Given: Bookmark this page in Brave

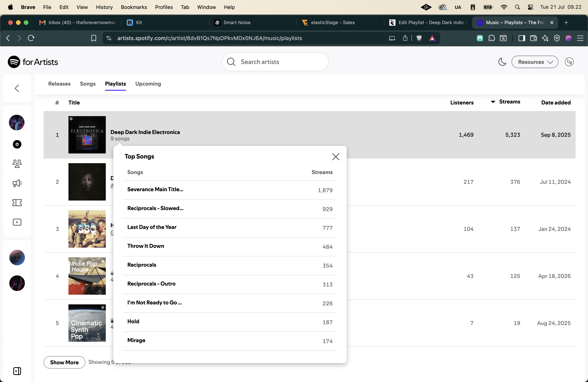Looking at the screenshot, I should 94,38.
